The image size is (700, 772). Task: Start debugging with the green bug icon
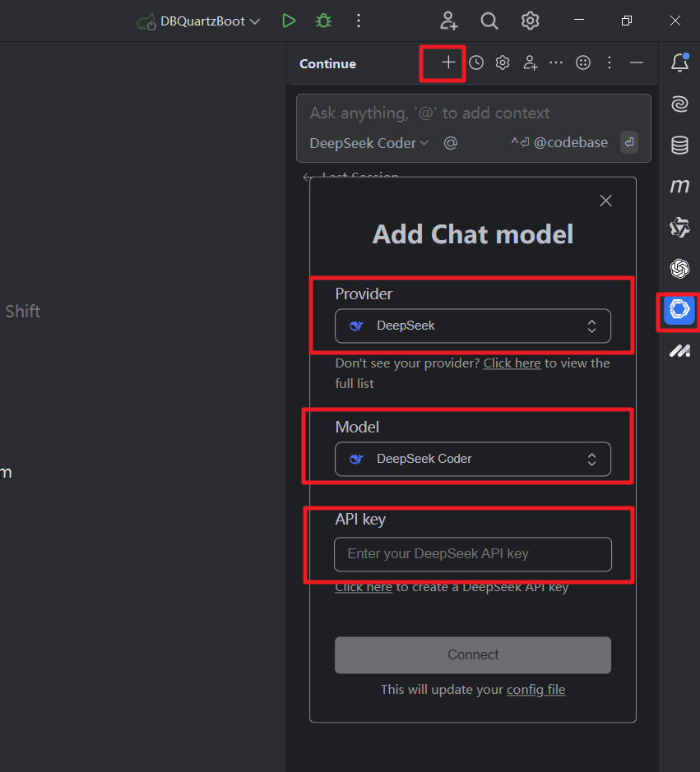(x=323, y=21)
